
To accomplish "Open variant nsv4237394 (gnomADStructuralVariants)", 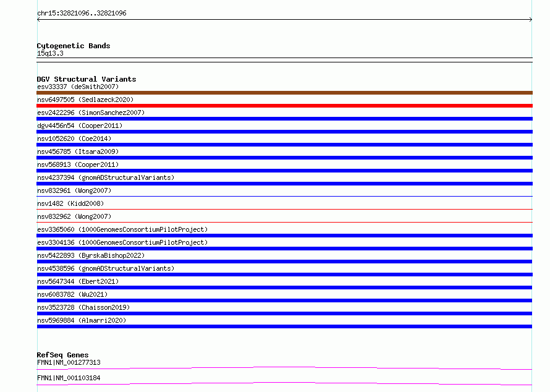I will 106,177.
